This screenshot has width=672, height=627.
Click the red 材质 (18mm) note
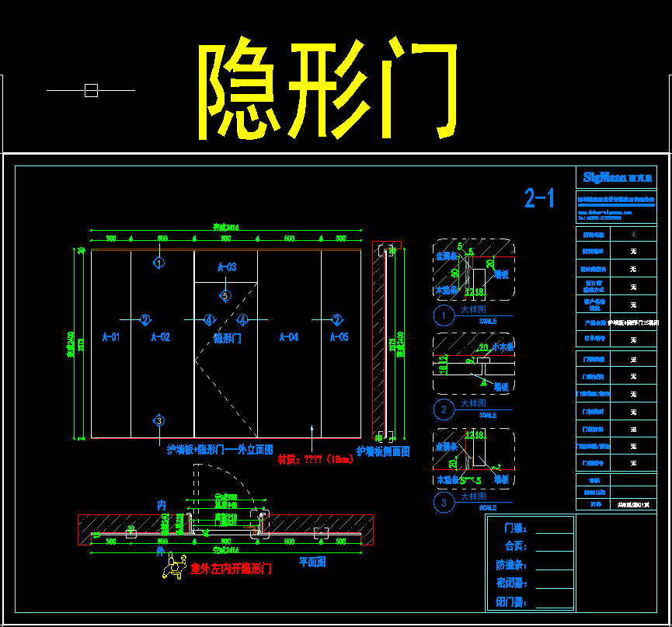(x=315, y=459)
